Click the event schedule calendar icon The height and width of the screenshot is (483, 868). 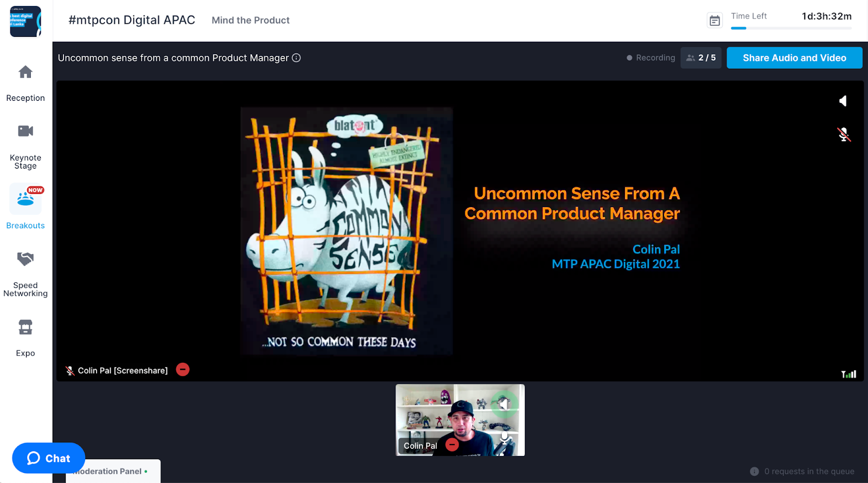715,21
